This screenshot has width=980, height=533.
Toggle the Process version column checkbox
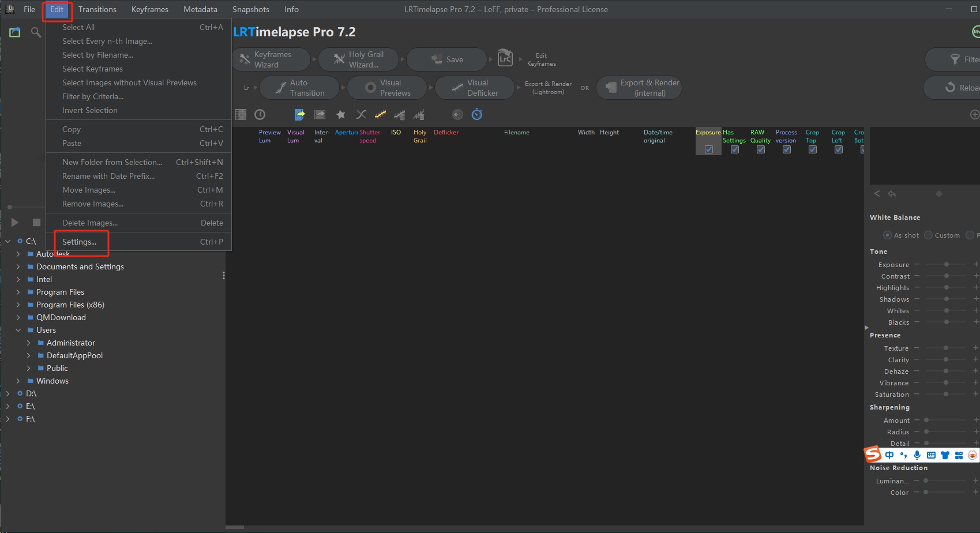tap(787, 149)
